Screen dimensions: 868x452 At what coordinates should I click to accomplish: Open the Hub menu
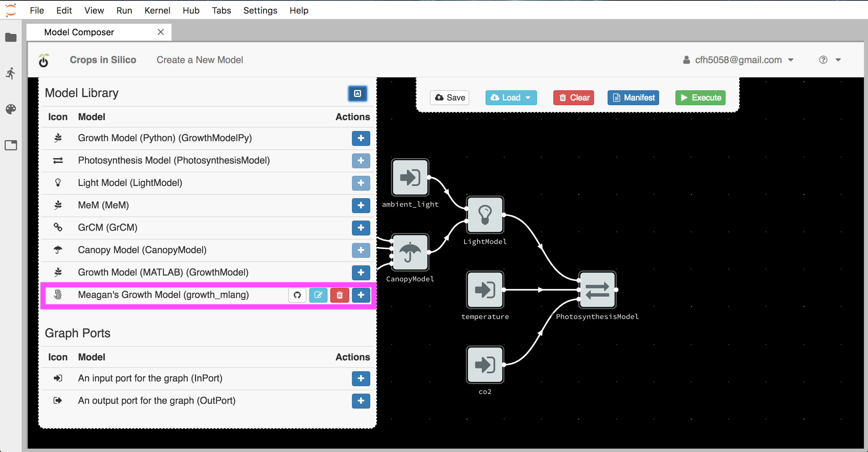click(191, 11)
